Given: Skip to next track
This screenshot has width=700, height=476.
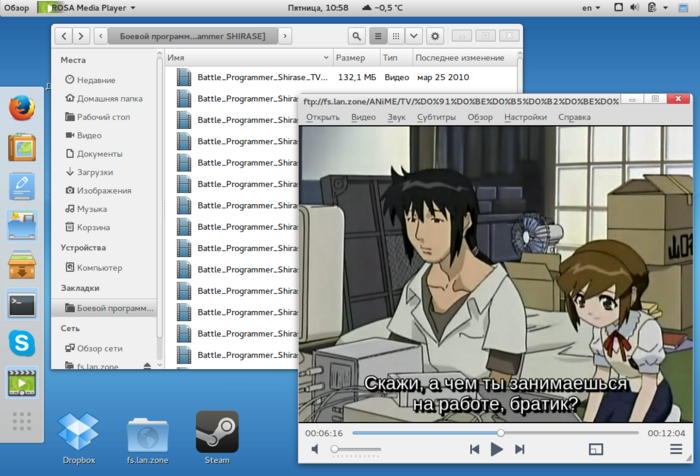Looking at the screenshot, I should [520, 449].
